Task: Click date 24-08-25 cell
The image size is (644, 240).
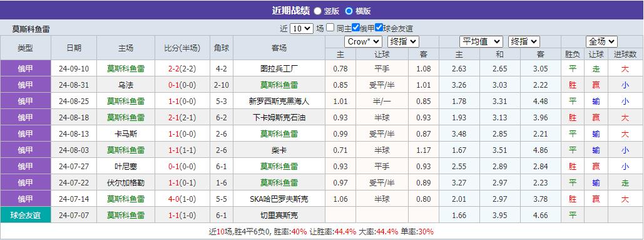Action: pyautogui.click(x=74, y=102)
